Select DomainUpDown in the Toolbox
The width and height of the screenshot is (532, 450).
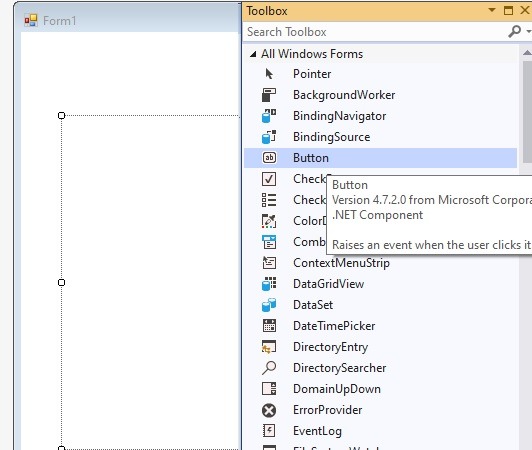(x=337, y=389)
